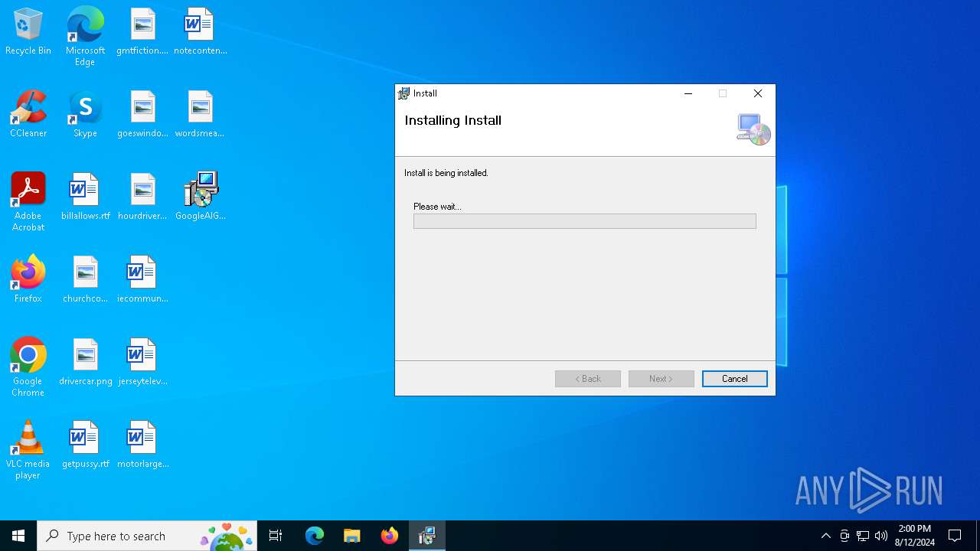Minimize the Install window

(688, 93)
